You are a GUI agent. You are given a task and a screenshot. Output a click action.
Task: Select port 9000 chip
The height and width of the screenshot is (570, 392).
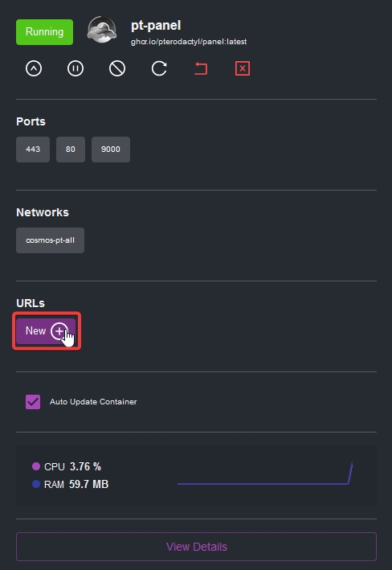click(x=111, y=150)
